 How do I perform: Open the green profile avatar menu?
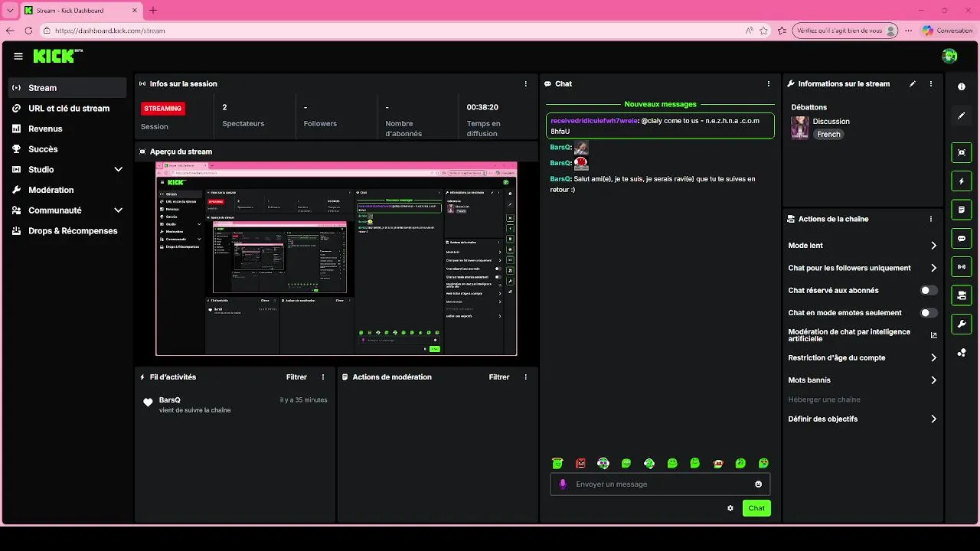pyautogui.click(x=949, y=56)
